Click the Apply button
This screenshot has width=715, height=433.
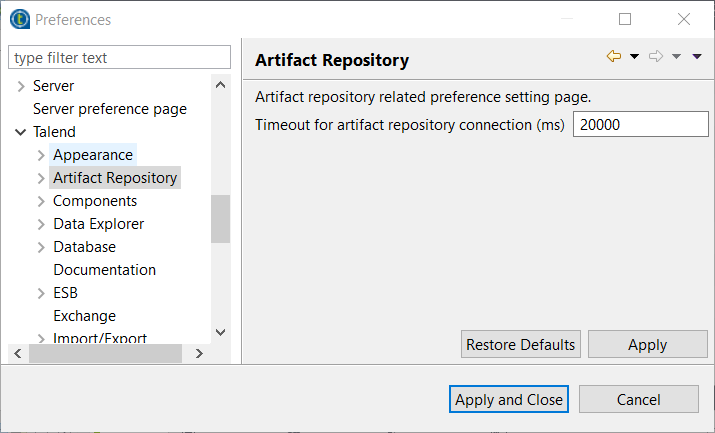(x=647, y=345)
